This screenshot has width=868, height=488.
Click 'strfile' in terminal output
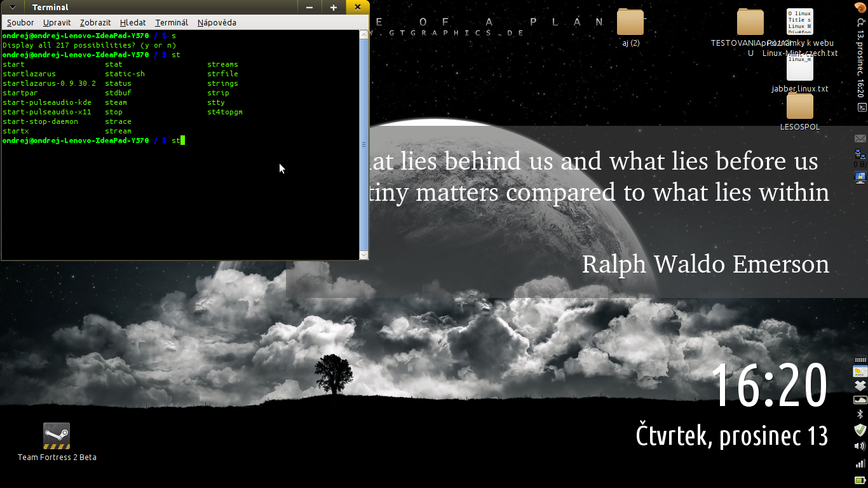click(x=222, y=74)
